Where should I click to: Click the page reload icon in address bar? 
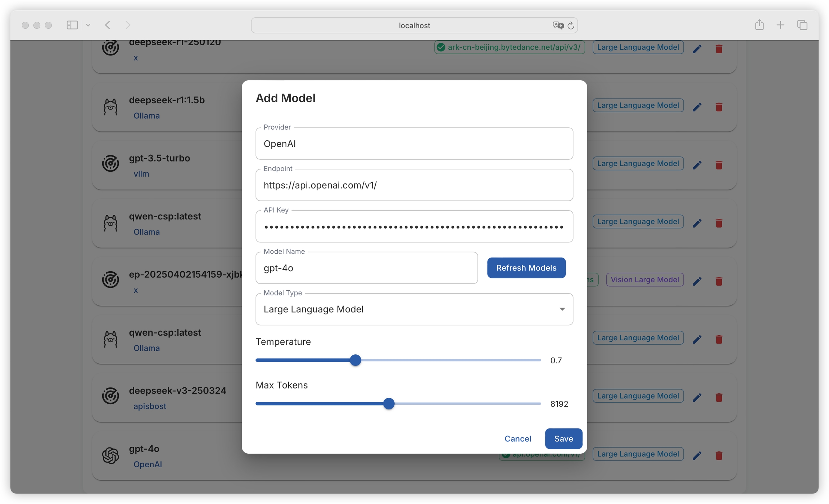571,26
